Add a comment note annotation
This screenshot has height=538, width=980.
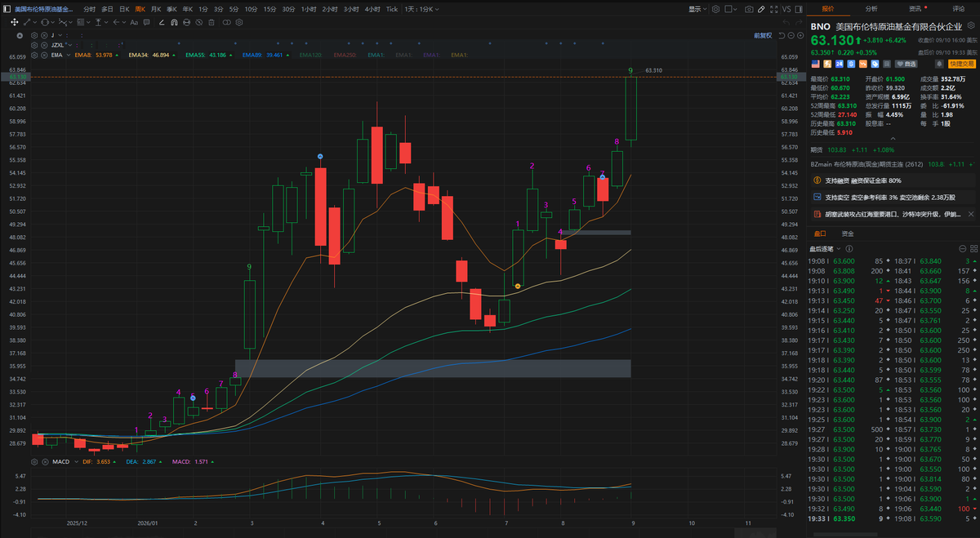[x=145, y=23]
